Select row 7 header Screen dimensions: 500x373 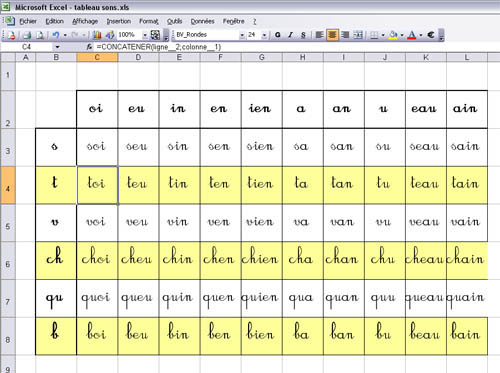(x=8, y=298)
